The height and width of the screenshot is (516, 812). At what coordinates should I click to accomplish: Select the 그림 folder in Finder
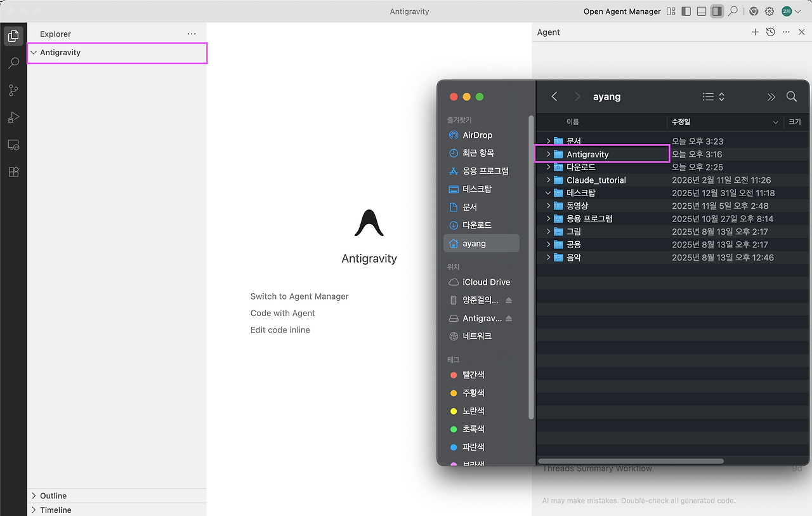tap(672, 232)
